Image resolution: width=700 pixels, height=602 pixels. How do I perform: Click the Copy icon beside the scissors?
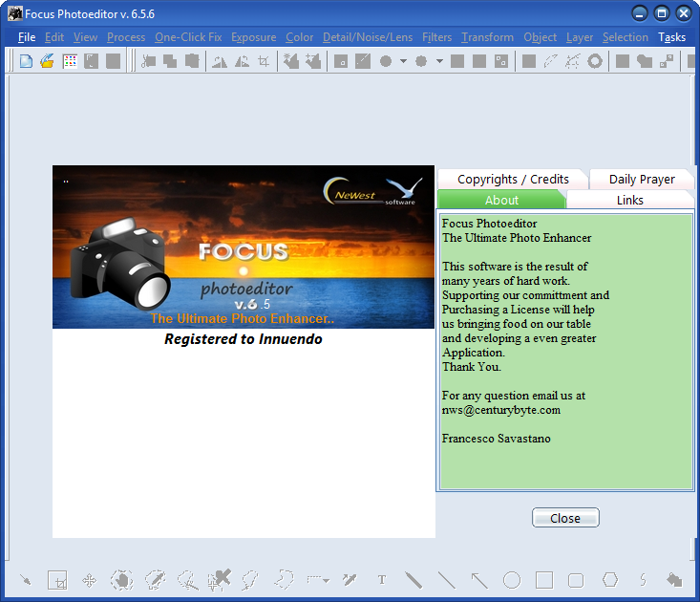tap(170, 61)
